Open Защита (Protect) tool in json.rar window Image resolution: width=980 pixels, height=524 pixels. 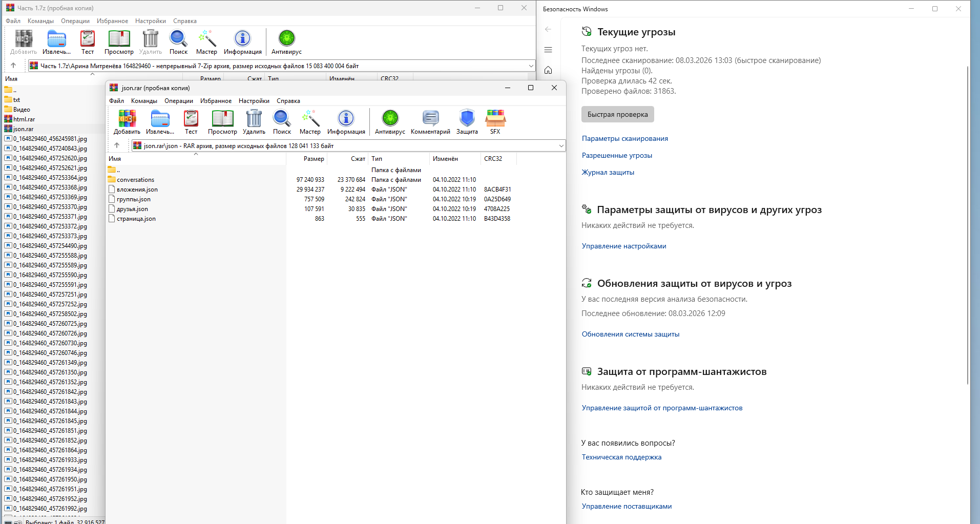(467, 122)
